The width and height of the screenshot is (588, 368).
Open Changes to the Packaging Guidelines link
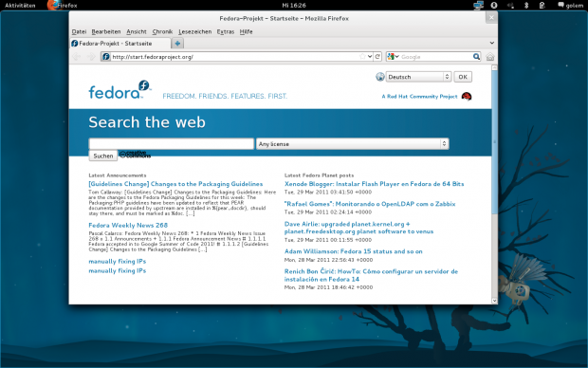tap(175, 184)
